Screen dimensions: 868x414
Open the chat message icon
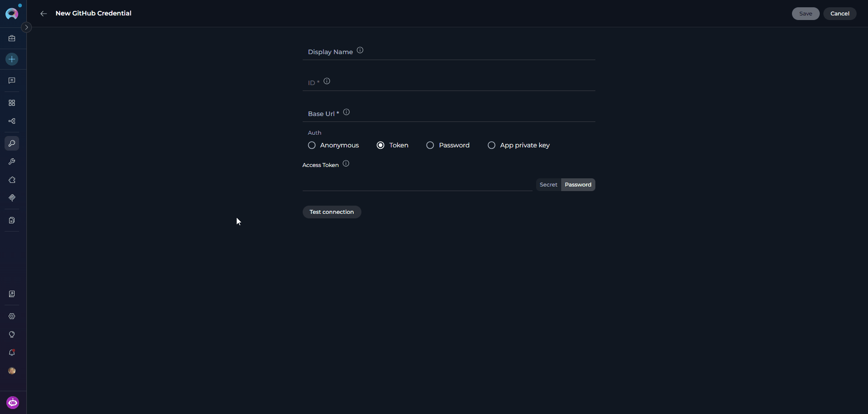(x=12, y=81)
